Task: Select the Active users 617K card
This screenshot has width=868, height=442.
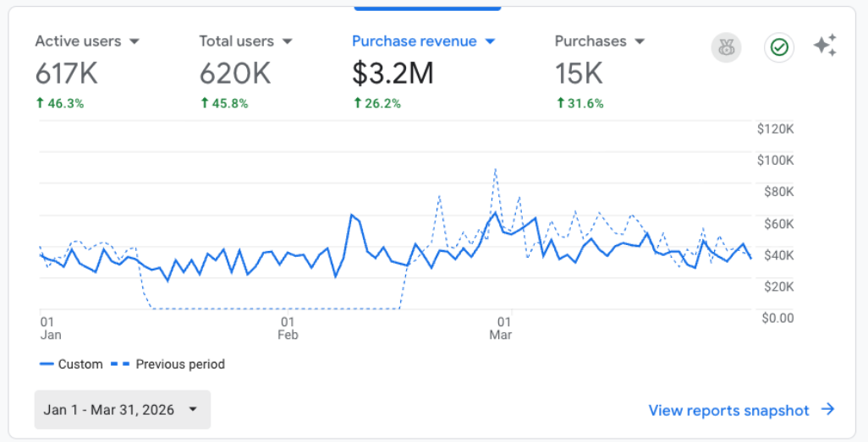Action: pyautogui.click(x=87, y=71)
